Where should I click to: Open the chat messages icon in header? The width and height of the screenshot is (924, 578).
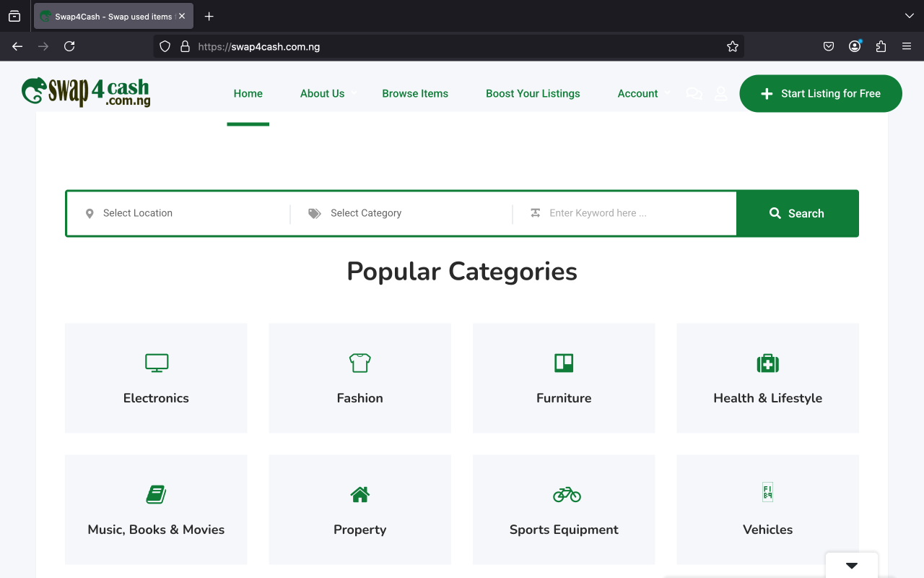(x=694, y=94)
